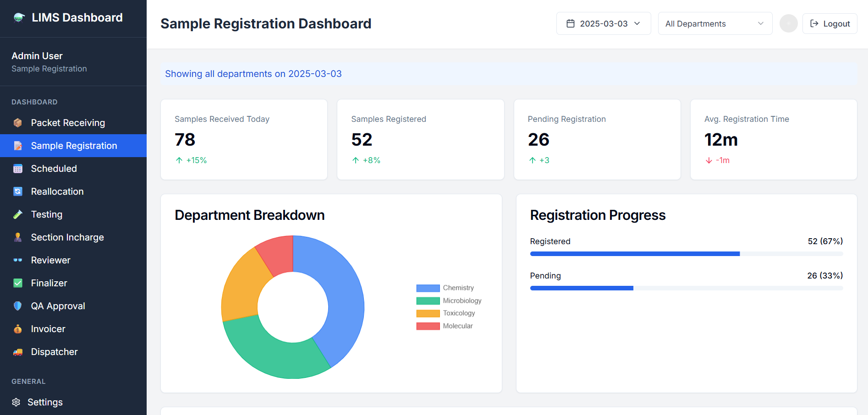Click the Packet Receiving box icon
868x415 pixels.
(18, 123)
